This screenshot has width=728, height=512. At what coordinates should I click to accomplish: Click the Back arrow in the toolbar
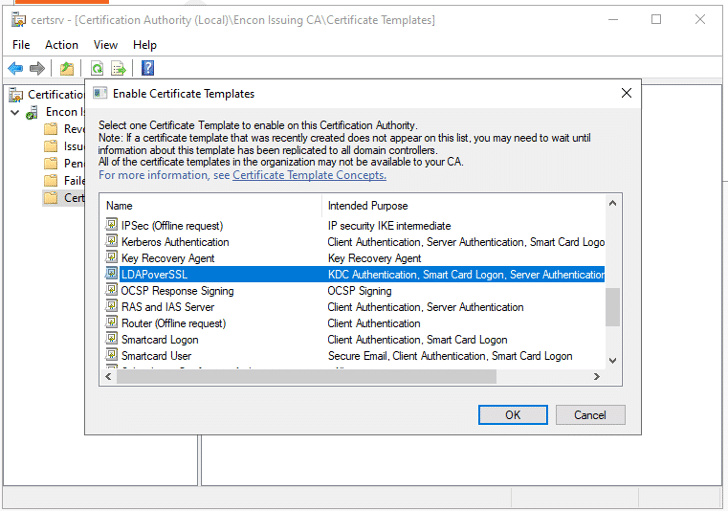(15, 68)
